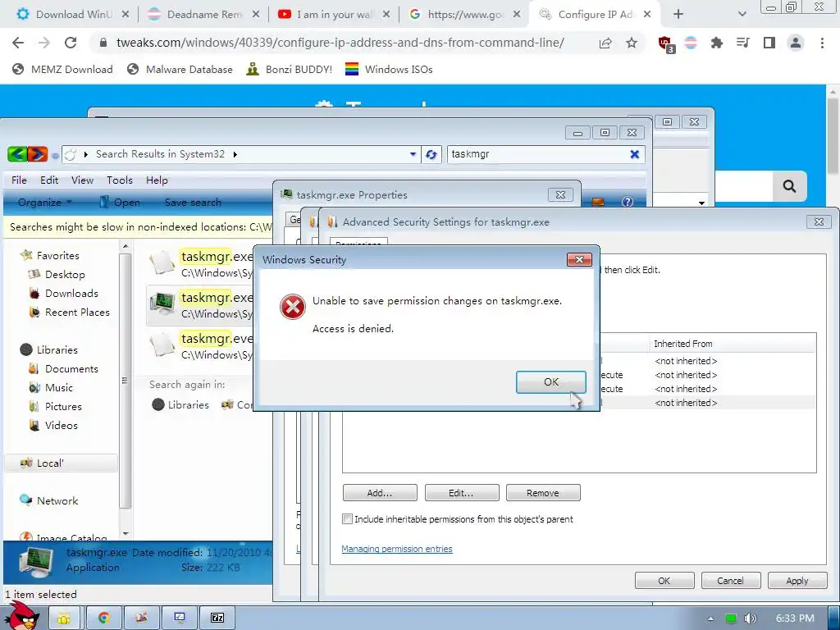Click OK in Windows Security error dialog

[x=550, y=382]
